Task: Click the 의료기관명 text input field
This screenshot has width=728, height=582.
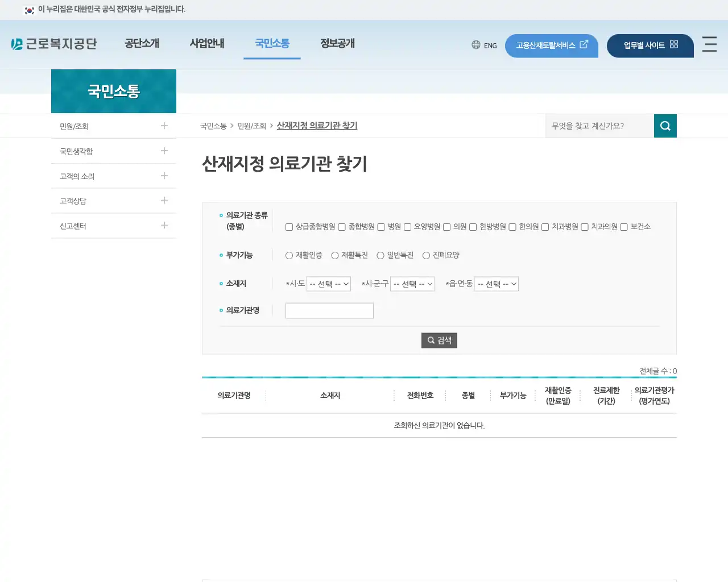Action: (329, 310)
